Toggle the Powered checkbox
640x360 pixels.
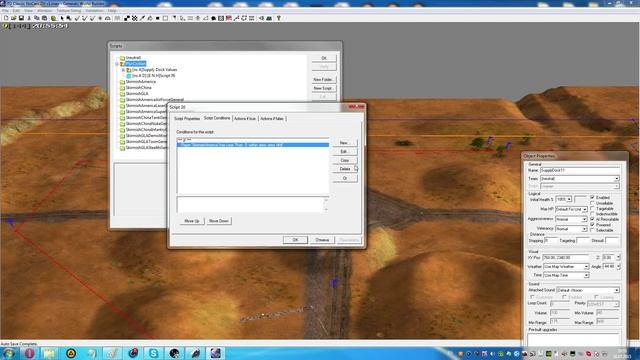pos(592,224)
